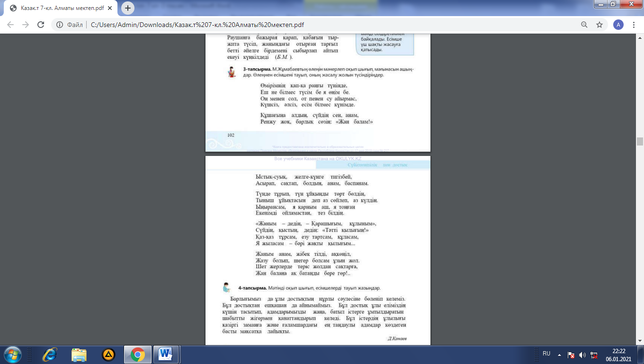Open site info icon beside Файл

click(61, 25)
